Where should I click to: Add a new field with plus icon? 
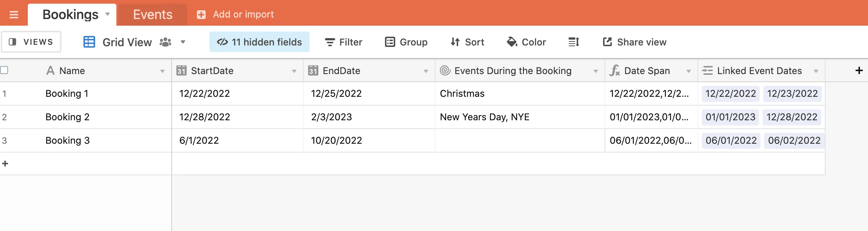859,70
